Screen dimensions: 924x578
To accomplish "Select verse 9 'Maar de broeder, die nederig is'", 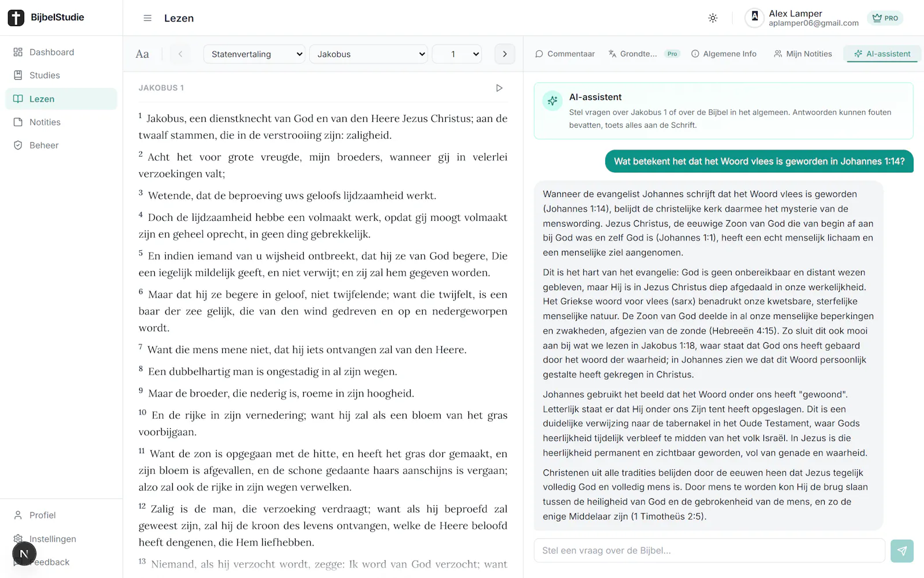I will (277, 394).
